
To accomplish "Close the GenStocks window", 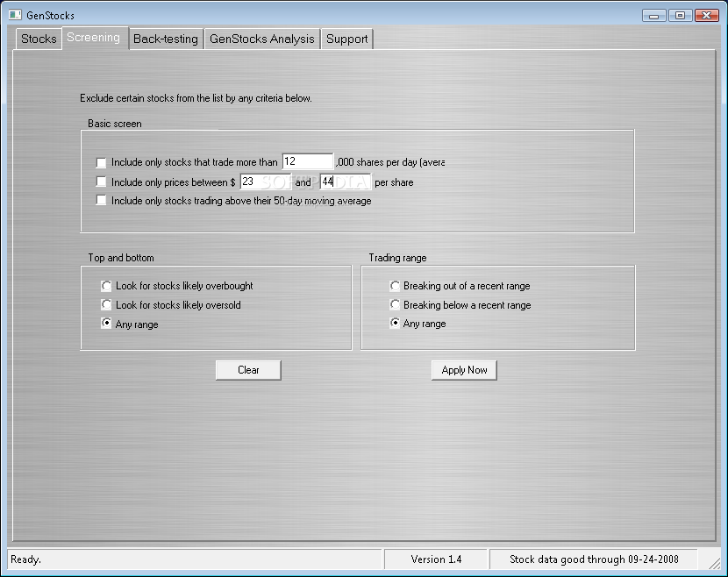I will coord(707,15).
